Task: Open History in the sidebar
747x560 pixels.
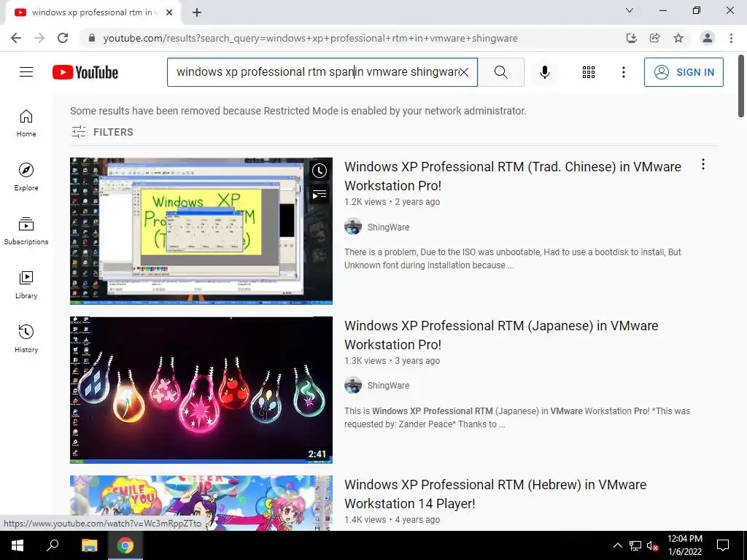Action: [26, 338]
